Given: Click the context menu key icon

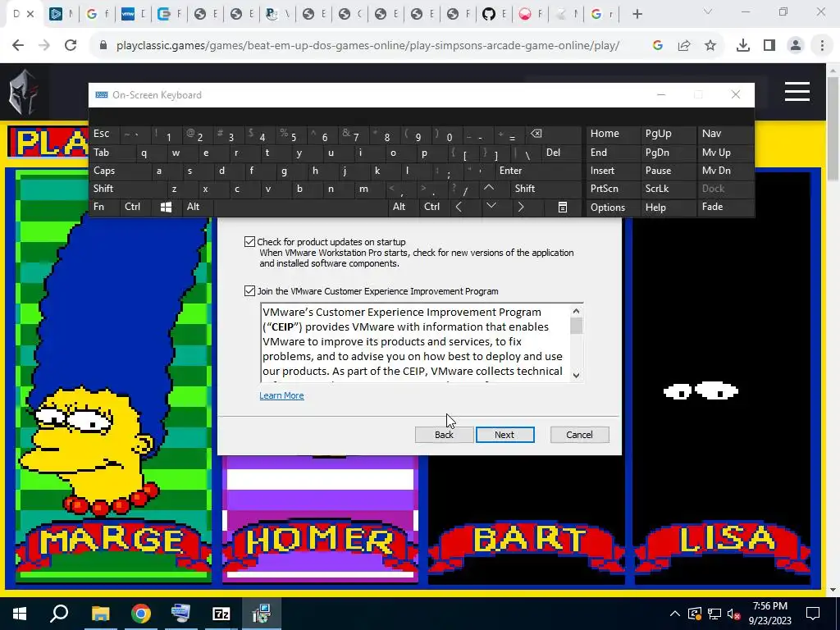Looking at the screenshot, I should pyautogui.click(x=562, y=207).
